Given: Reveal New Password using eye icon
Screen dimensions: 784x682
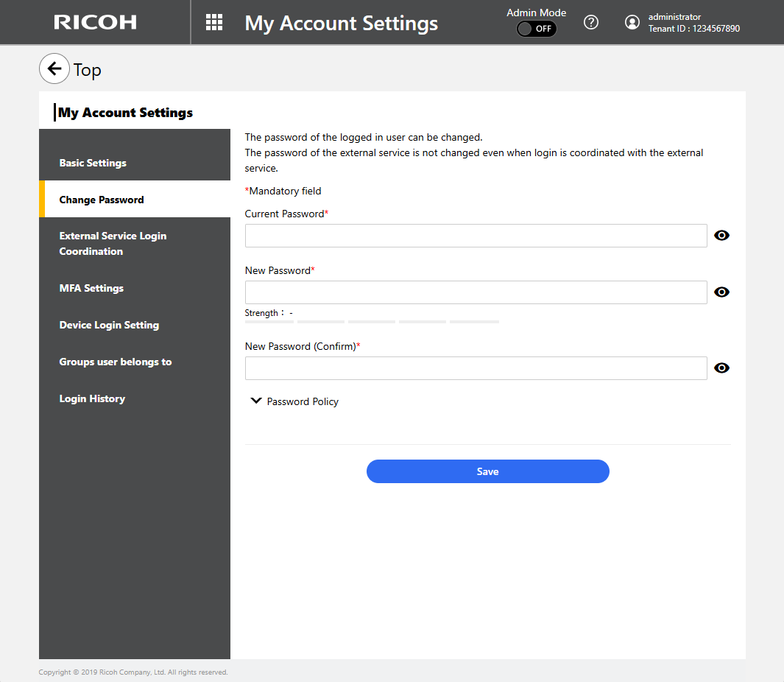Looking at the screenshot, I should coord(721,292).
